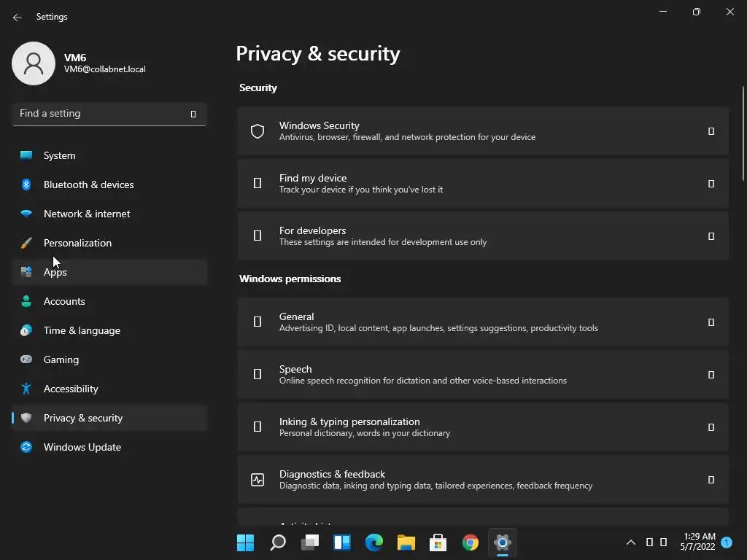Open Accessibility settings
This screenshot has width=747, height=560.
(109, 389)
